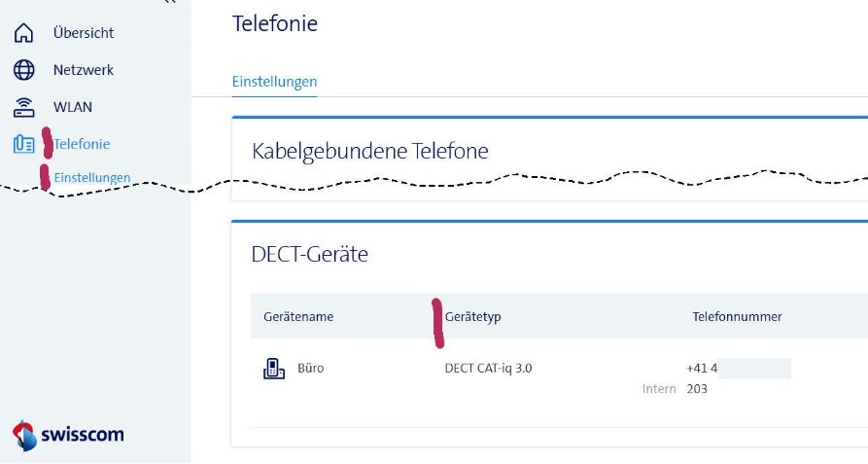Collapse the sidebar with the double chevron
Image resolution: width=868 pixels, height=464 pixels.
(170, 3)
